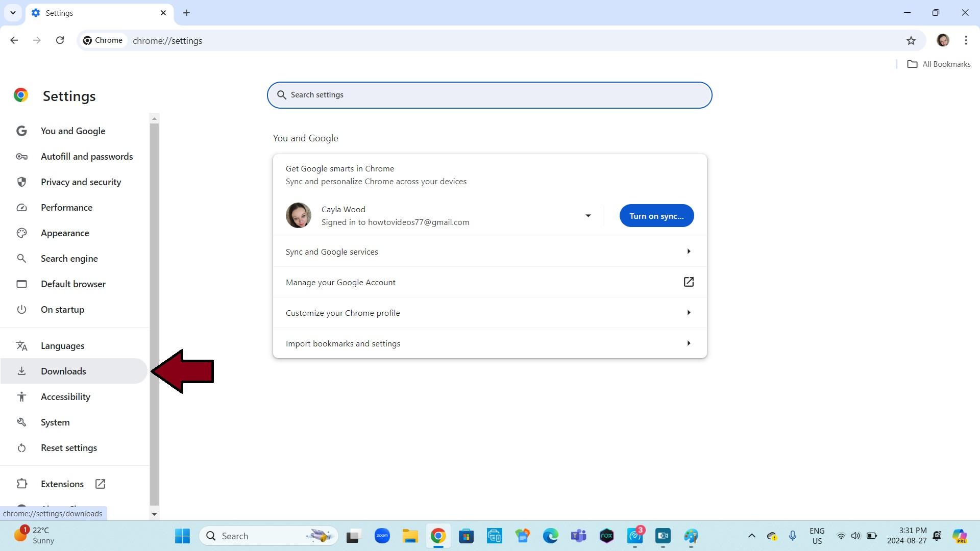Image resolution: width=980 pixels, height=551 pixels.
Task: Select the Settings tab
Action: point(100,13)
